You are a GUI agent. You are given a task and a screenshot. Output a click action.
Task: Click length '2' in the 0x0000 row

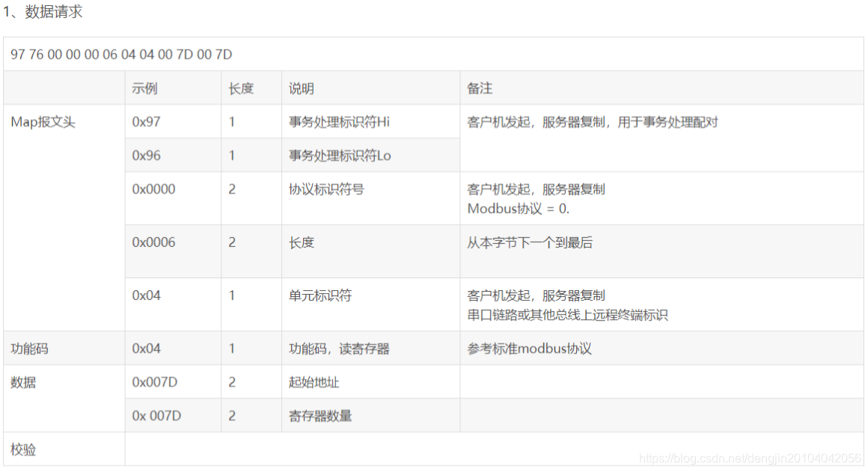tap(232, 190)
